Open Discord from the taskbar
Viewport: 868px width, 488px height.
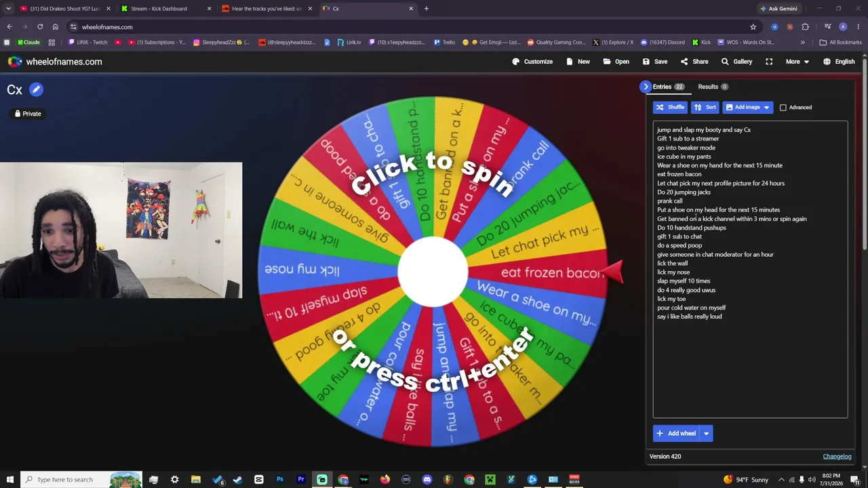pyautogui.click(x=427, y=480)
